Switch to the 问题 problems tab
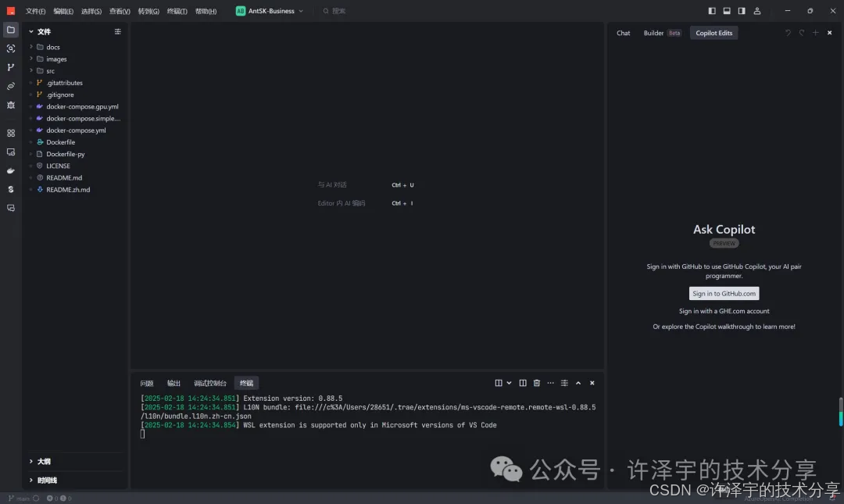Viewport: 844px width, 504px height. [146, 384]
